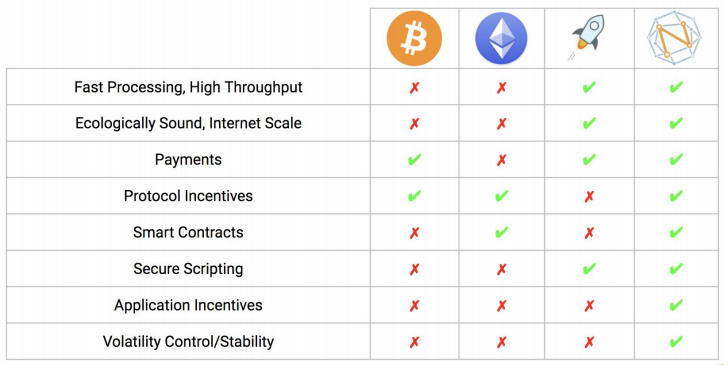Select the Application Incentives row label
Screen dimensions: 728x369
coord(188,305)
